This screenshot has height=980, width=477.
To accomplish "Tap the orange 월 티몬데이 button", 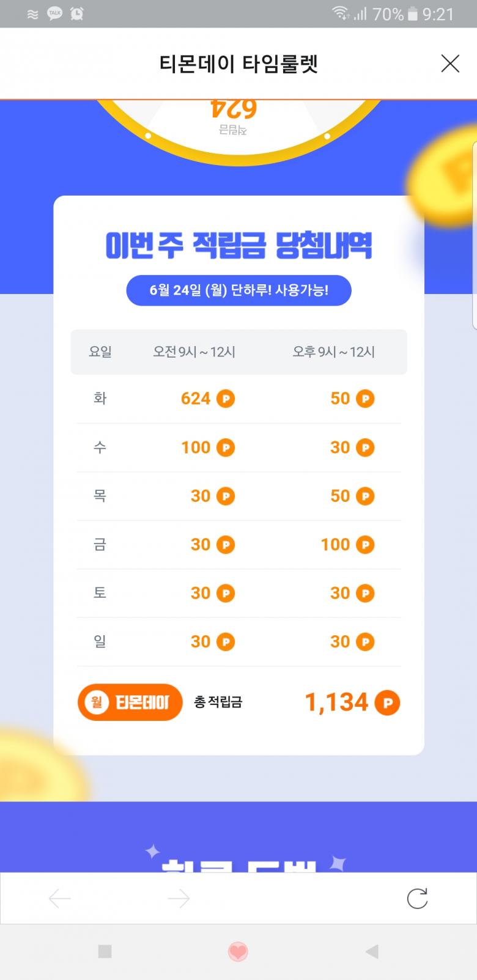I will click(x=130, y=702).
